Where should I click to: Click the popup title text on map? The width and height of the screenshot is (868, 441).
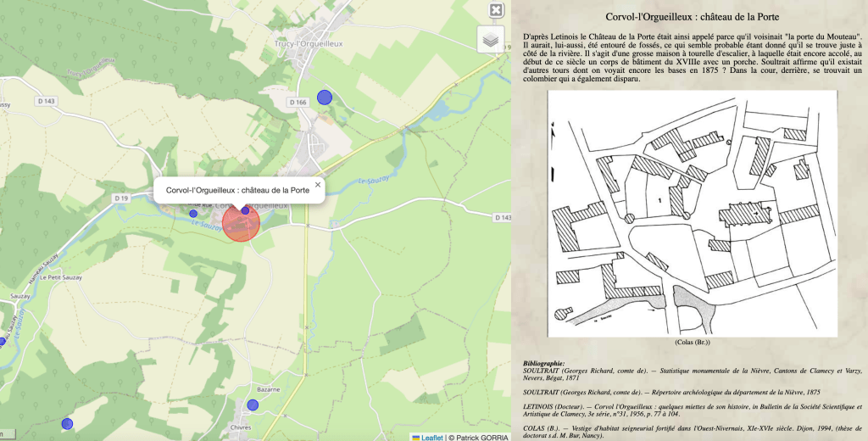(x=237, y=191)
